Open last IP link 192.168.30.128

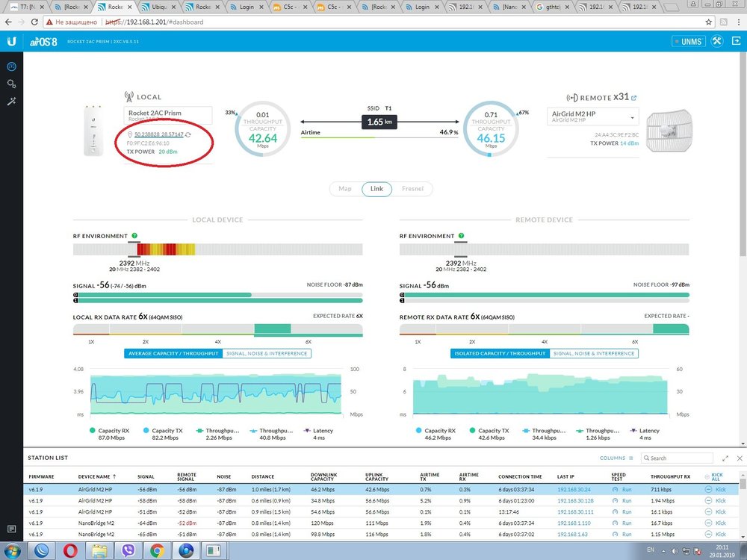[574, 500]
